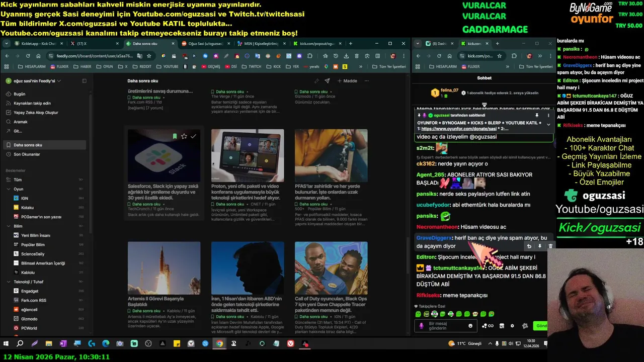Mark Slack article as read checkmark
This screenshot has width=644, height=362.
tap(193, 136)
